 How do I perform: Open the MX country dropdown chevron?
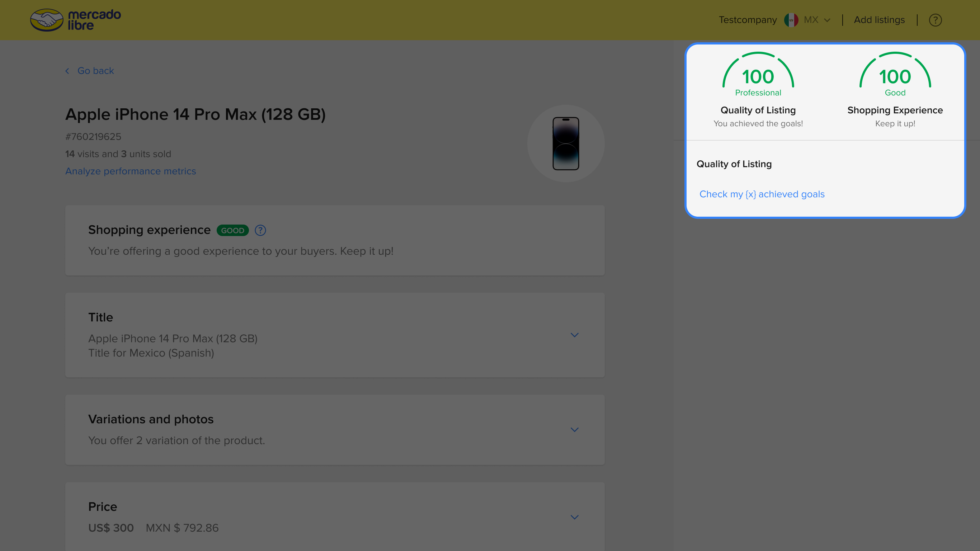coord(827,20)
